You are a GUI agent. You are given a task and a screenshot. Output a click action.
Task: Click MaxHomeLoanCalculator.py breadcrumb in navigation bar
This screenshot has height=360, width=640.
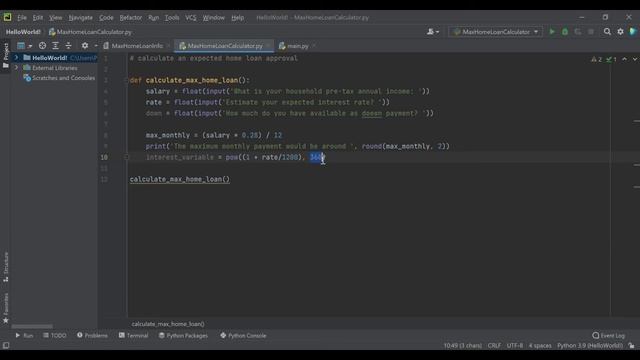pyautogui.click(x=90, y=32)
